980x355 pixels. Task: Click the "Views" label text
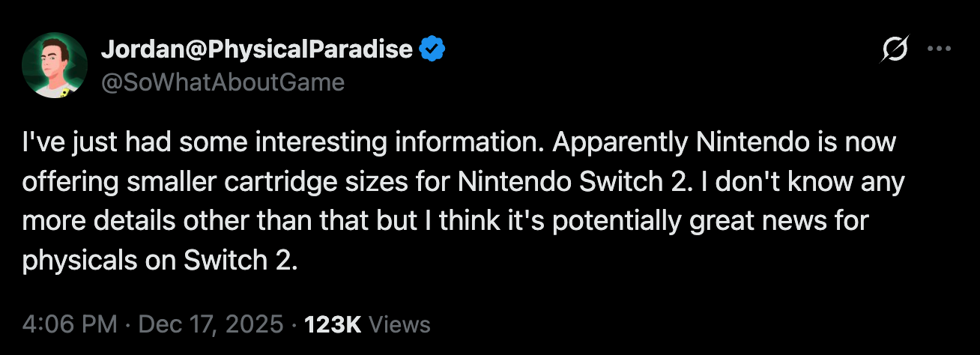pyautogui.click(x=400, y=324)
